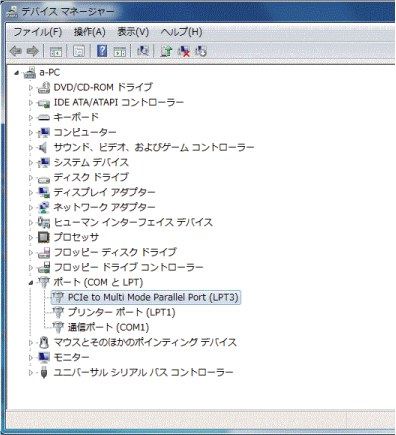The width and height of the screenshot is (396, 435).
Task: Select the ヒューマン インターフェイス デバイス row text
Action: [133, 222]
